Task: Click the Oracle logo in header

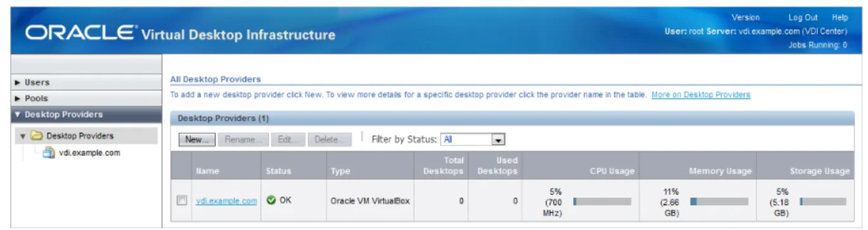Action: coord(81,32)
